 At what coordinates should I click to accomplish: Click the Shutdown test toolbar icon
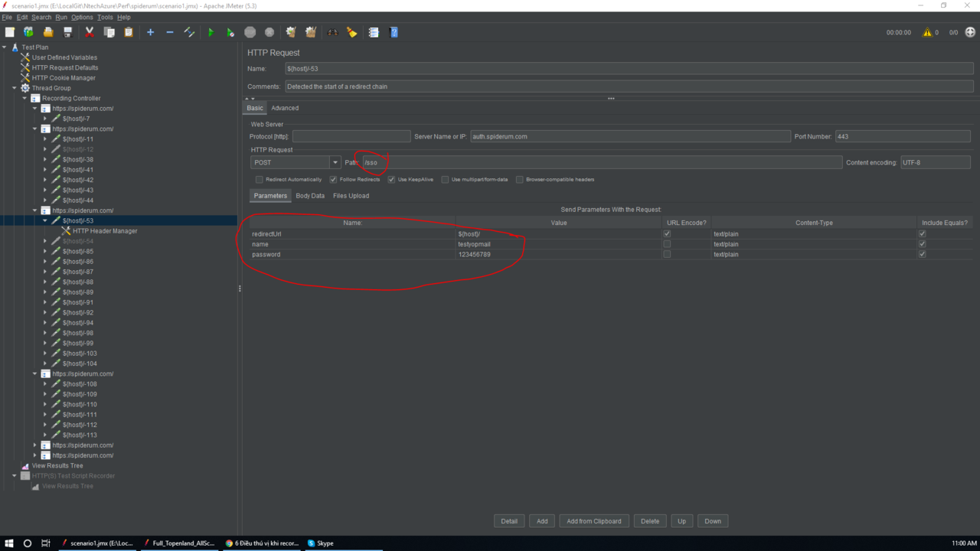(x=269, y=32)
